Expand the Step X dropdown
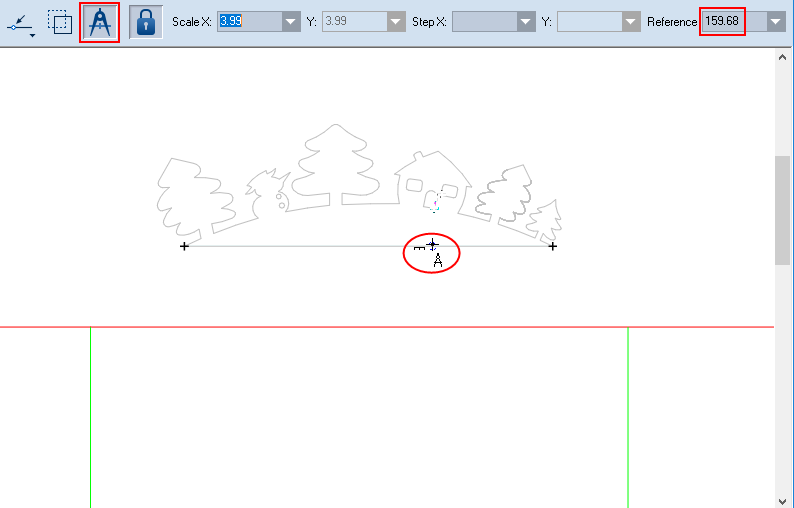Image resolution: width=794 pixels, height=508 pixels. [526, 22]
